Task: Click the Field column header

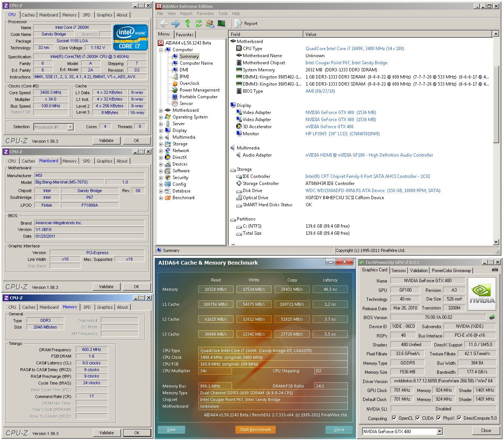Action: click(266, 34)
